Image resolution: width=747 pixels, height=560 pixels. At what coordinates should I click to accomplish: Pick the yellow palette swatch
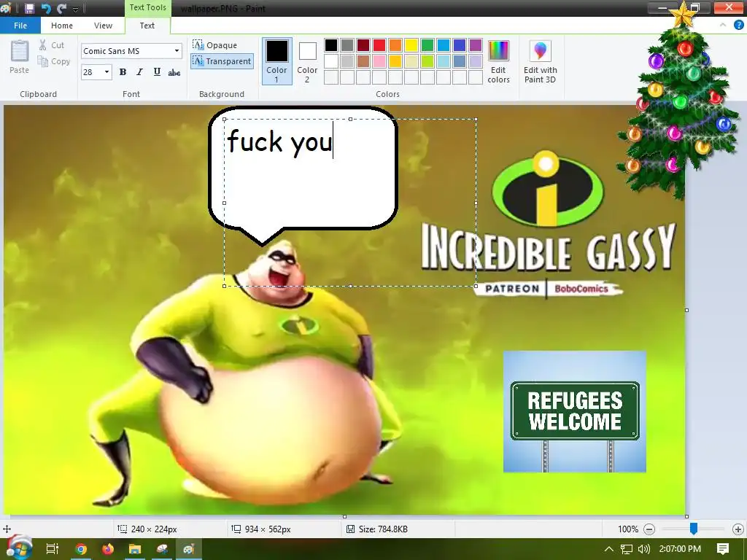click(411, 45)
